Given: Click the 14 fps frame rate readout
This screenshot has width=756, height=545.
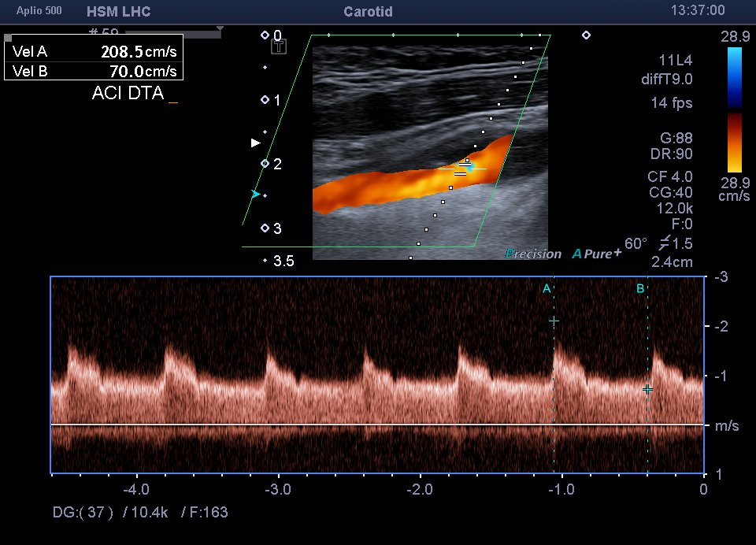Looking at the screenshot, I should click(672, 102).
